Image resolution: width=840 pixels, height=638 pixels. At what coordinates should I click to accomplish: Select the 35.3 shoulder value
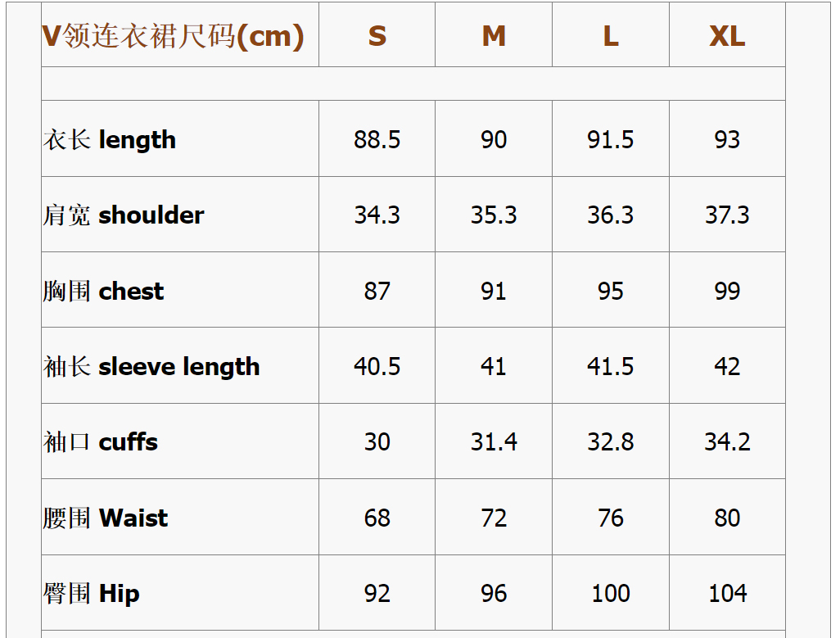(x=494, y=215)
